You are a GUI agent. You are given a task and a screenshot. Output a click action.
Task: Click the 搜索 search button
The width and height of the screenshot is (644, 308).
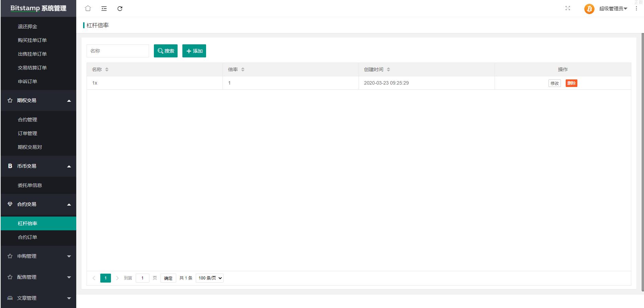point(166,51)
